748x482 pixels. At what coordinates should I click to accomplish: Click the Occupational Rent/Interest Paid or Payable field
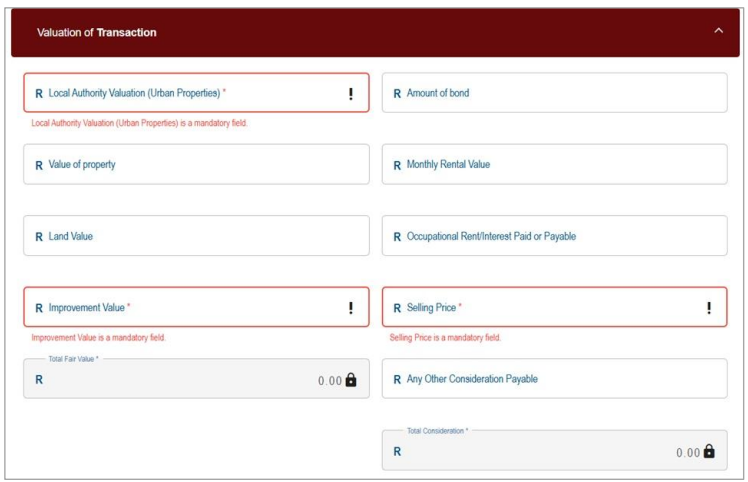coord(554,237)
